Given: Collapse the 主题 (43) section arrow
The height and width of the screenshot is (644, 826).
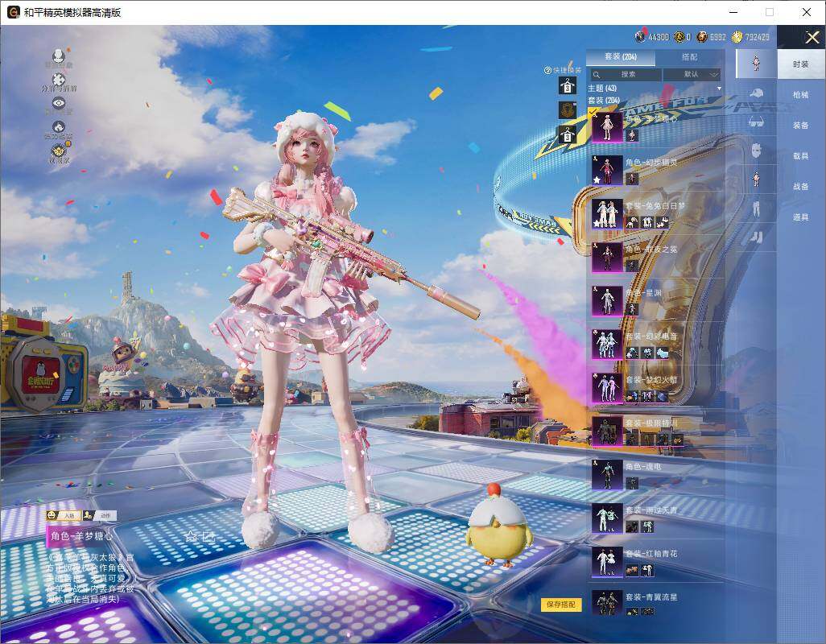Looking at the screenshot, I should coord(719,88).
